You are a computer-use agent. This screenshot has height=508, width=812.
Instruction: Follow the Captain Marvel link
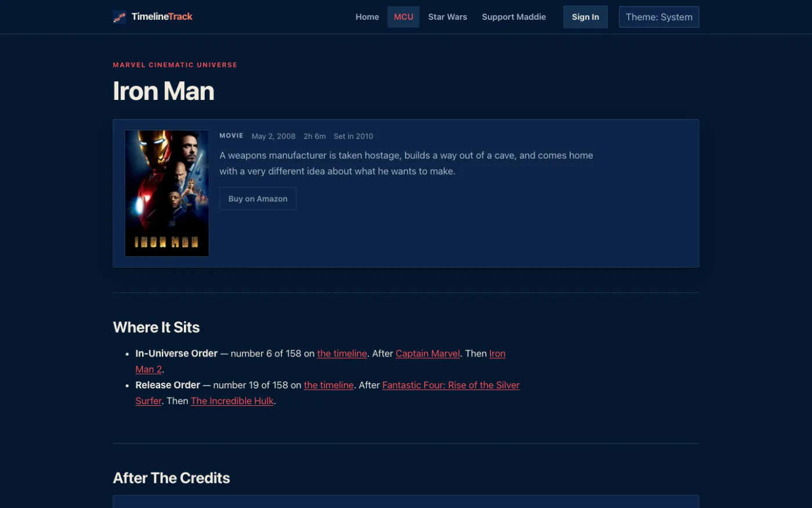428,354
